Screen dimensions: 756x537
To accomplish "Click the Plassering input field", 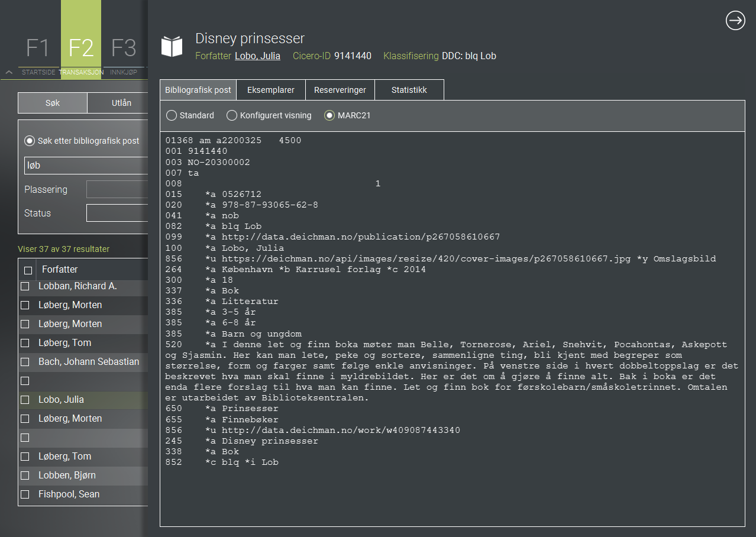I will coord(117,189).
